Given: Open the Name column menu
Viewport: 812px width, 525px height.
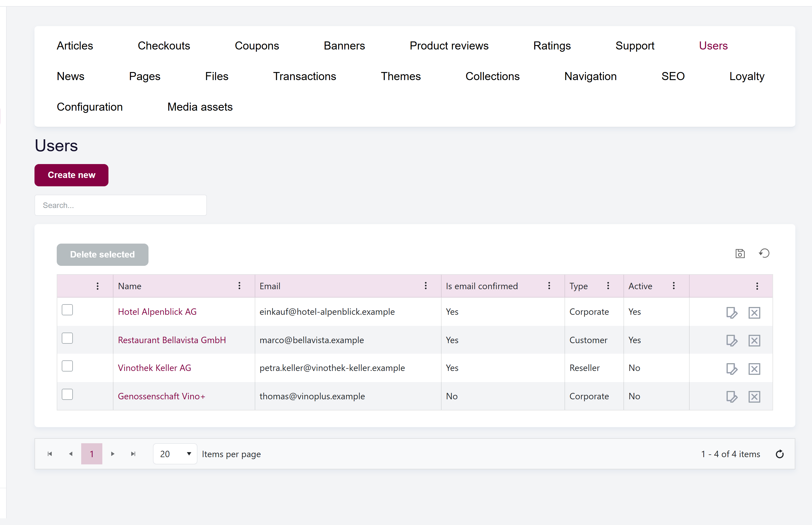Looking at the screenshot, I should (239, 286).
